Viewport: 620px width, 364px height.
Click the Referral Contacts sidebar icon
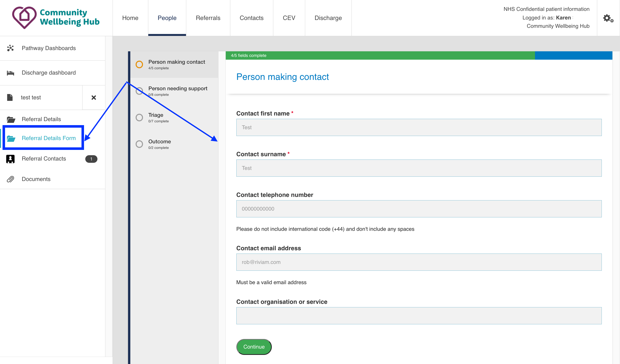click(10, 158)
